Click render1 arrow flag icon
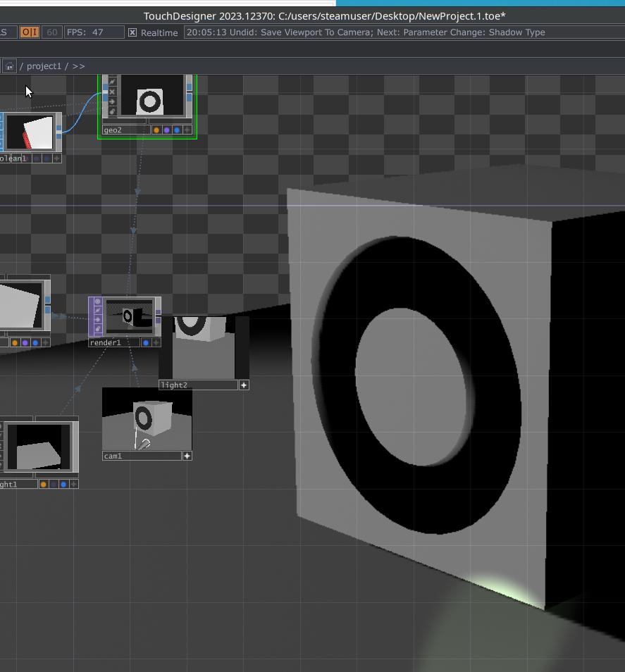Image resolution: width=625 pixels, height=672 pixels. tap(98, 320)
